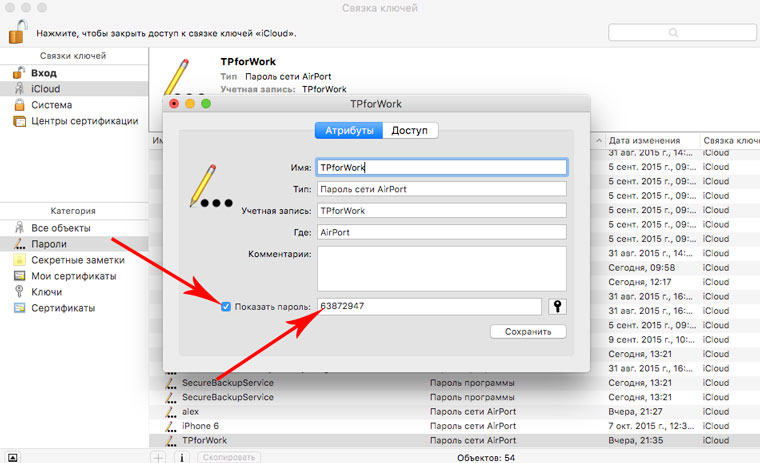
Task: Switch to the Доступ tab
Action: point(410,130)
